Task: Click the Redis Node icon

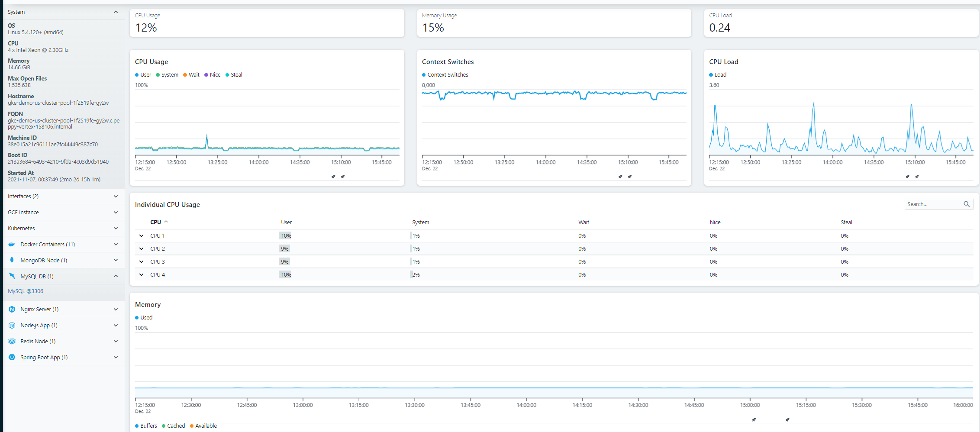Action: (12, 341)
